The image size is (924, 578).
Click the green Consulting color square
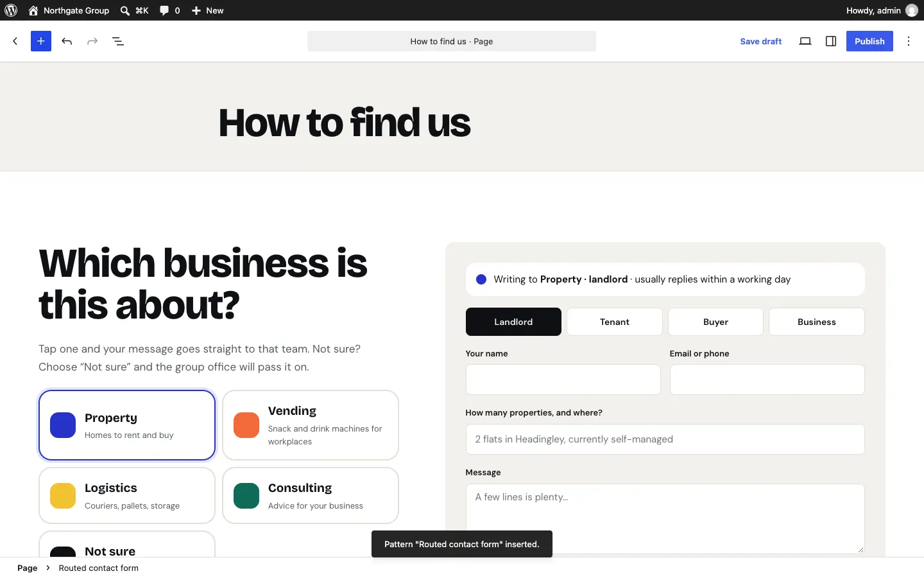tap(246, 496)
